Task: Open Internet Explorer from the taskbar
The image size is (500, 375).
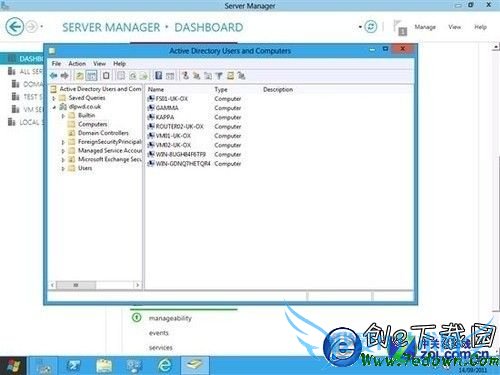Action: 165,366
